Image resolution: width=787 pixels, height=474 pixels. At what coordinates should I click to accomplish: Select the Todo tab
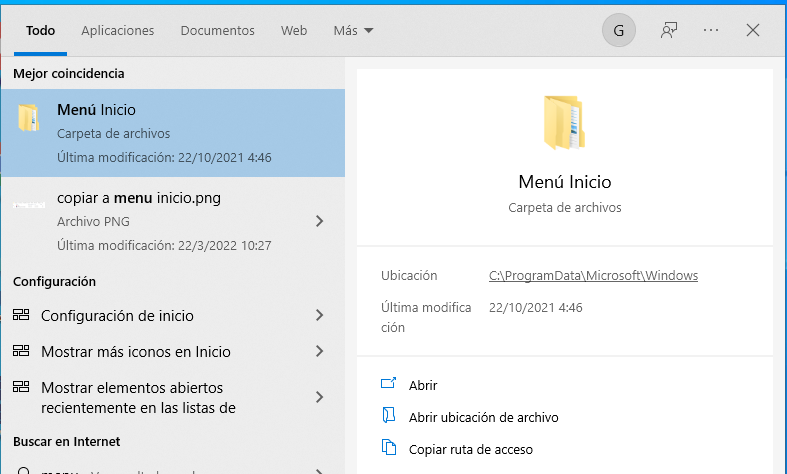[x=40, y=31]
